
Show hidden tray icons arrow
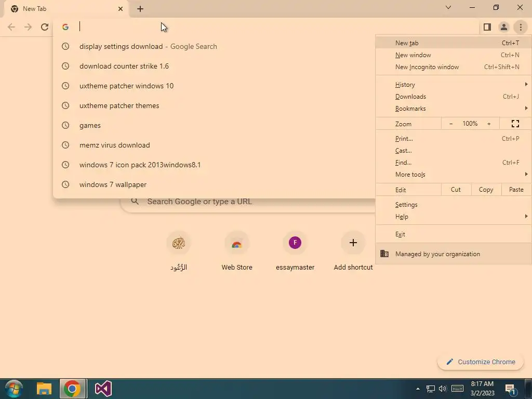point(418,389)
